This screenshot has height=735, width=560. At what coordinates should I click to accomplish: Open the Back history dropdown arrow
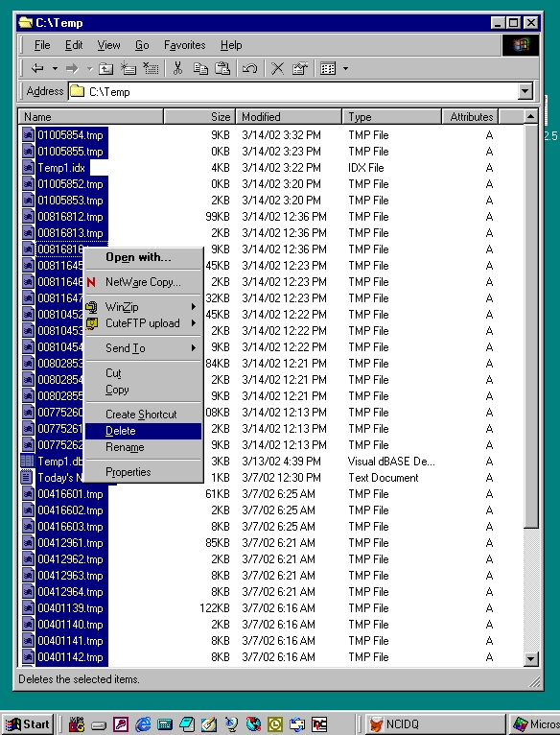(55, 69)
